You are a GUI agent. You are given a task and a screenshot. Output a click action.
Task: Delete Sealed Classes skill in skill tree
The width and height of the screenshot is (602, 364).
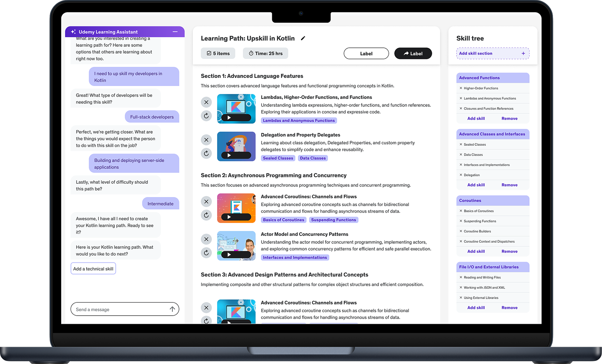[461, 144]
